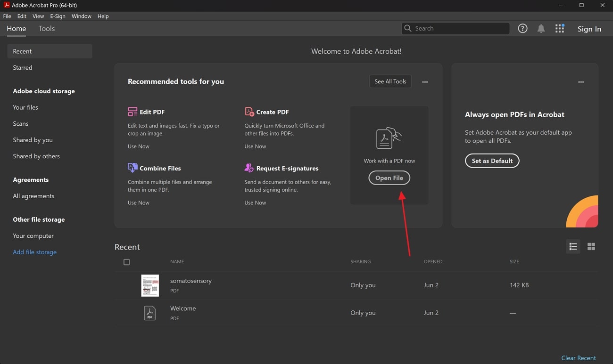Minimize the Acrobat window
The width and height of the screenshot is (613, 364).
pos(560,5)
